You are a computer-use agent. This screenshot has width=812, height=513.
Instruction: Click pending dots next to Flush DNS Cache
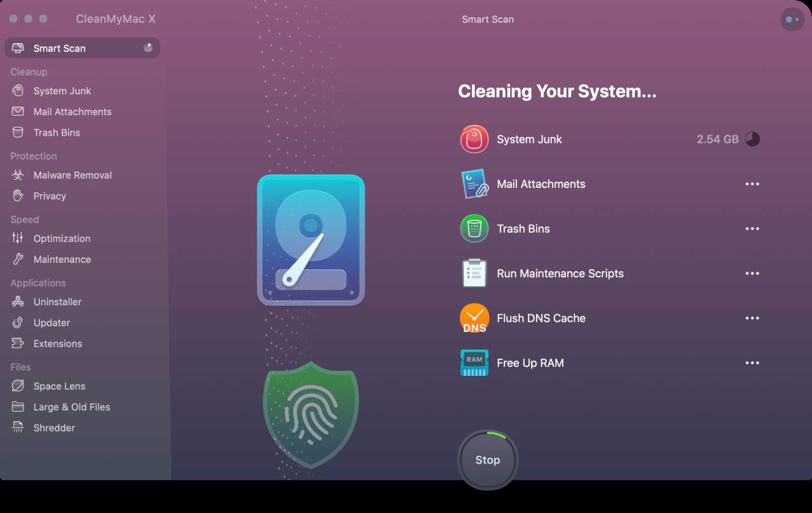tap(752, 318)
